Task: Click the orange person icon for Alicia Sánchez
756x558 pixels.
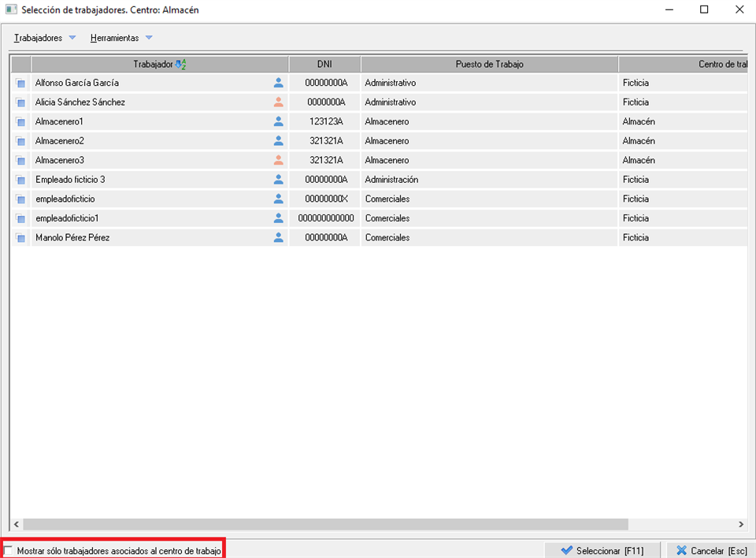Action: (x=278, y=102)
